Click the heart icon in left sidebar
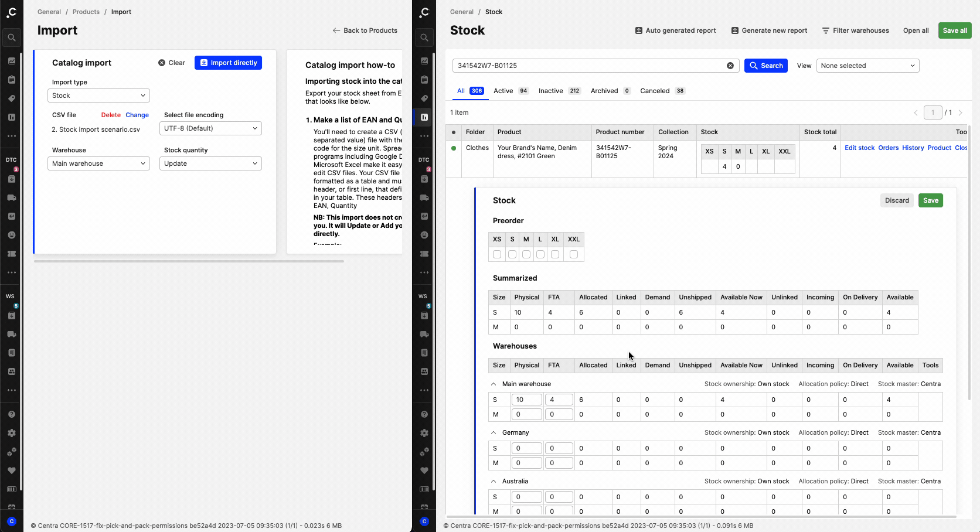 [12, 470]
